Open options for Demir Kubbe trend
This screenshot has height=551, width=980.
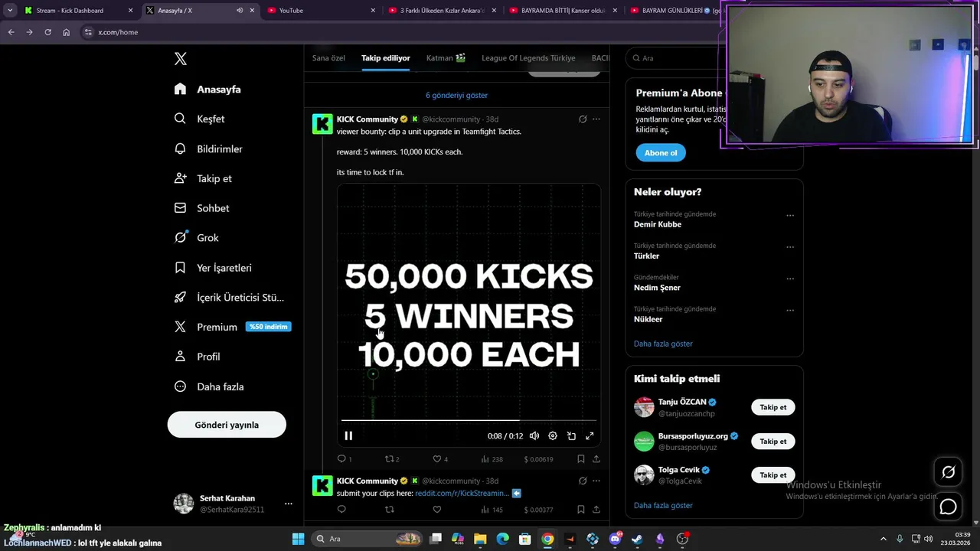790,216
